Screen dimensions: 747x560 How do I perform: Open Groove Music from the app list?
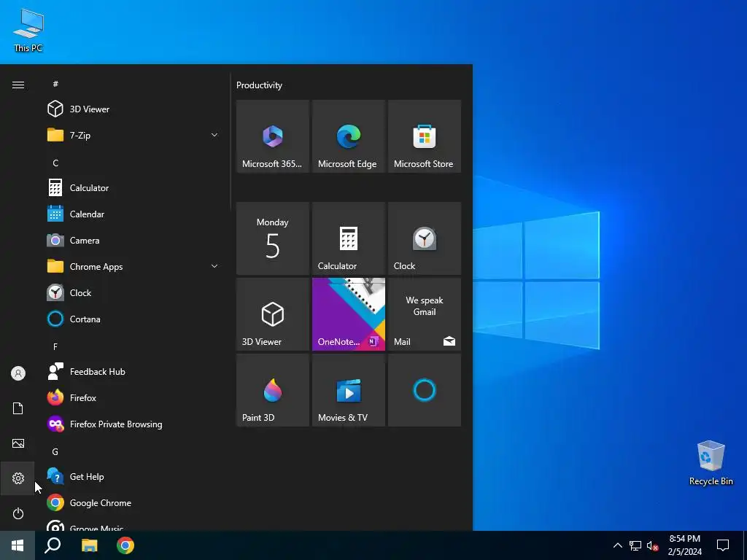click(133, 525)
